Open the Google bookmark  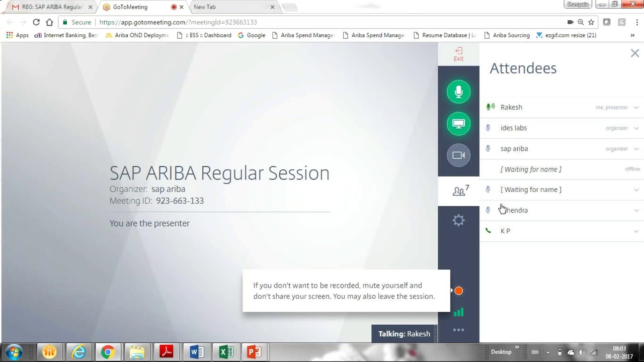(252, 35)
